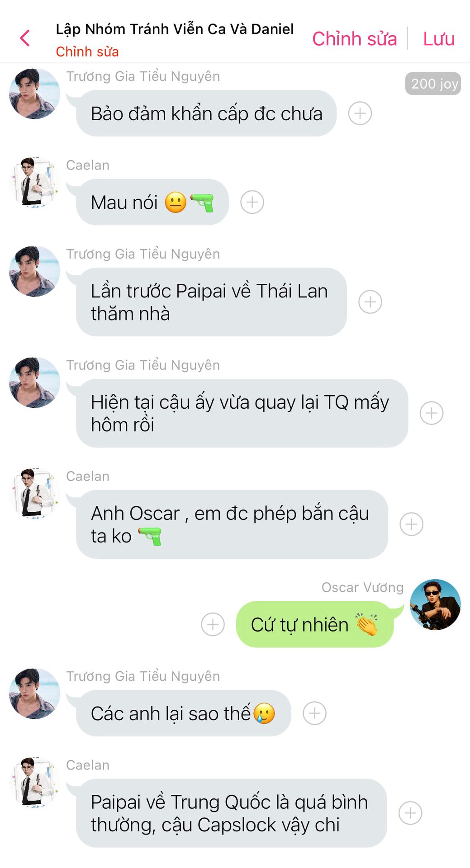Tap the group title "Lập Nhóm Tránh Viễn Ca Và Daniel"
The image size is (470, 868).
tap(175, 29)
